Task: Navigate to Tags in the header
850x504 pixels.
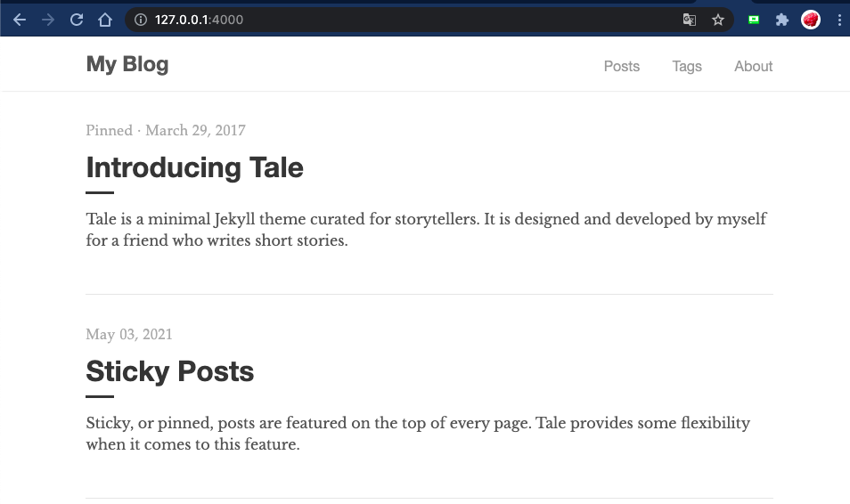Action: click(x=687, y=66)
